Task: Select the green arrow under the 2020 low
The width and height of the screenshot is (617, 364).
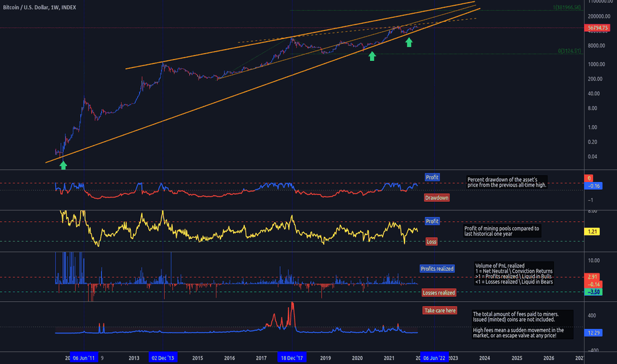Action: coord(372,56)
